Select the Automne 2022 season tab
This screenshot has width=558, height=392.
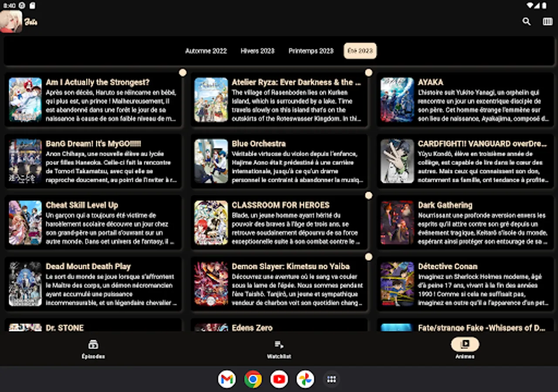click(x=206, y=51)
